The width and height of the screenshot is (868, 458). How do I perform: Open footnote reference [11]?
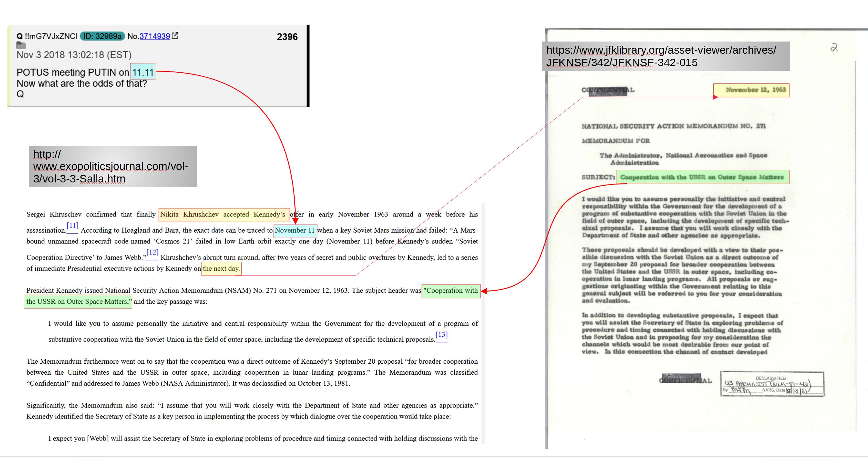(72, 225)
